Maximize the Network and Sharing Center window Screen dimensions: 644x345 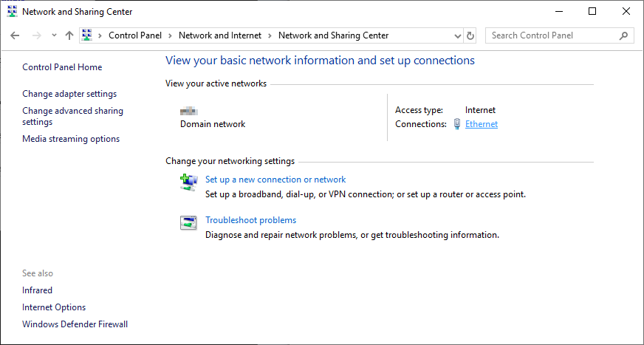592,12
